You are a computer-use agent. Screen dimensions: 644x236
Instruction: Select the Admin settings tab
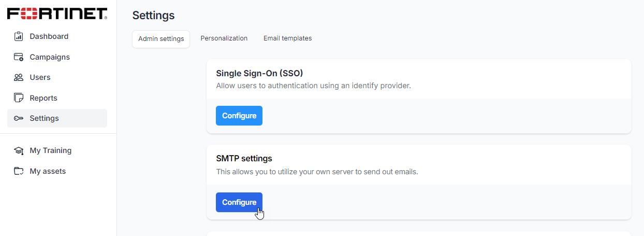161,39
